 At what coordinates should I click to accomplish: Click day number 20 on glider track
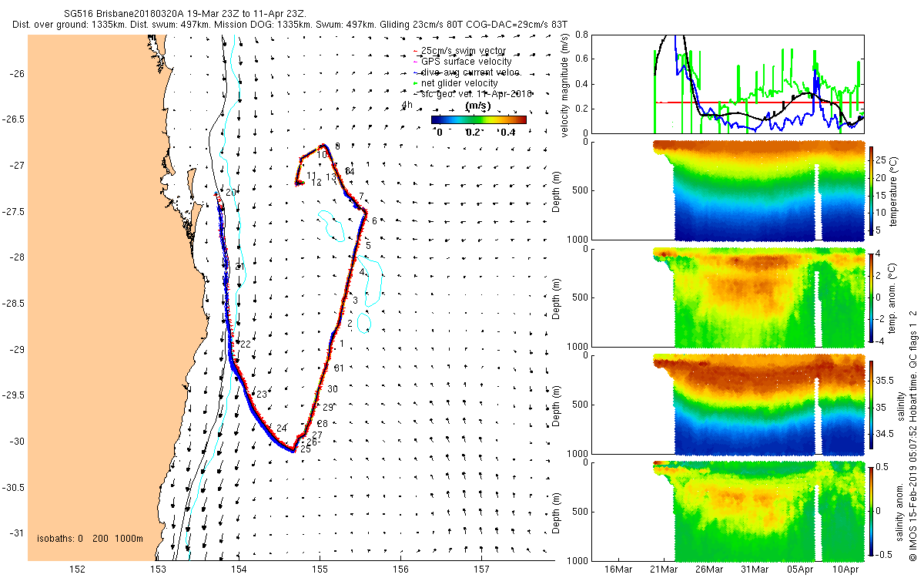point(231,192)
